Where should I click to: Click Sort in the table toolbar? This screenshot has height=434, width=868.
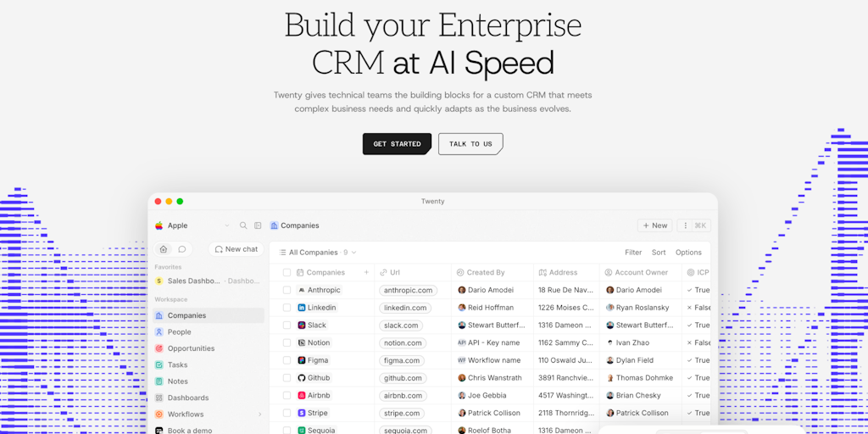659,253
